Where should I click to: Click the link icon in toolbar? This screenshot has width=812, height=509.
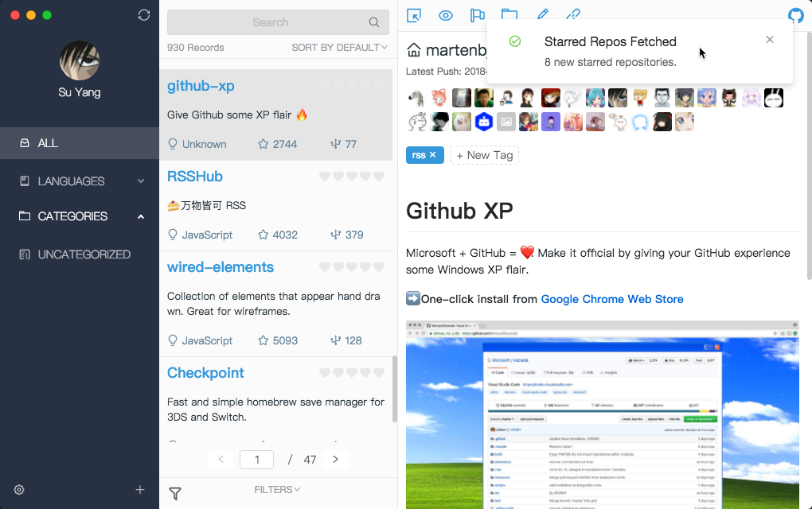(x=573, y=14)
